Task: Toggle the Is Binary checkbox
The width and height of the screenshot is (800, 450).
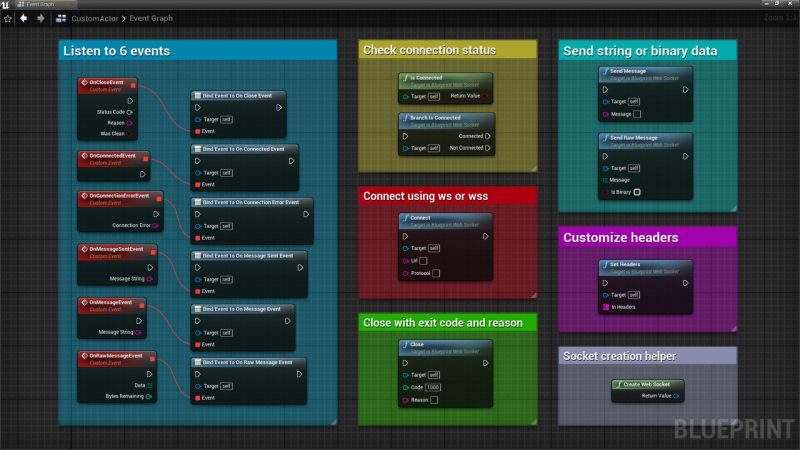Action: coord(637,192)
